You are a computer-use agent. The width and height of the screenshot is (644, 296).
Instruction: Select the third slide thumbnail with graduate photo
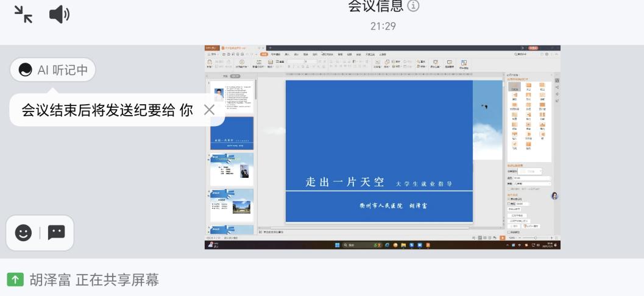tap(232, 169)
